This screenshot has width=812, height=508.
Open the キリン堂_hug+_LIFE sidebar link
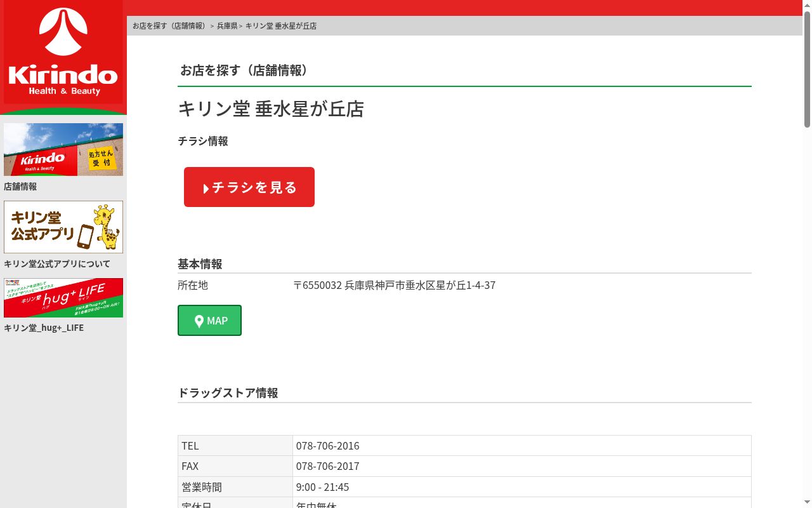click(44, 328)
